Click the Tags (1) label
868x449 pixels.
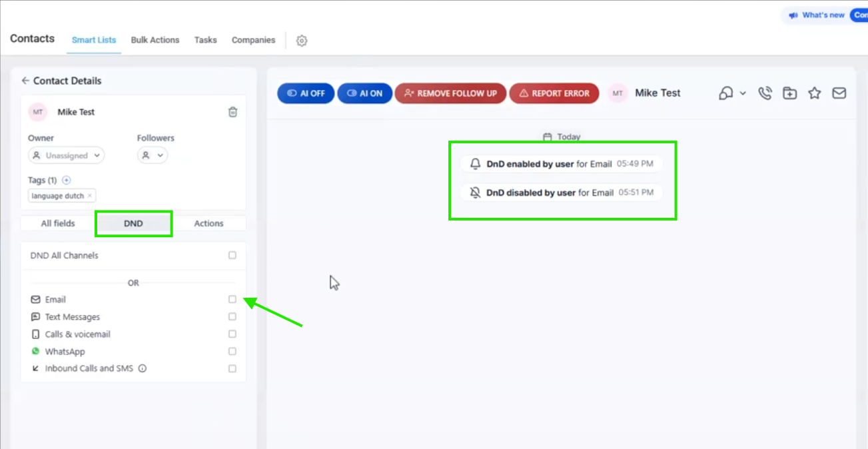[42, 180]
